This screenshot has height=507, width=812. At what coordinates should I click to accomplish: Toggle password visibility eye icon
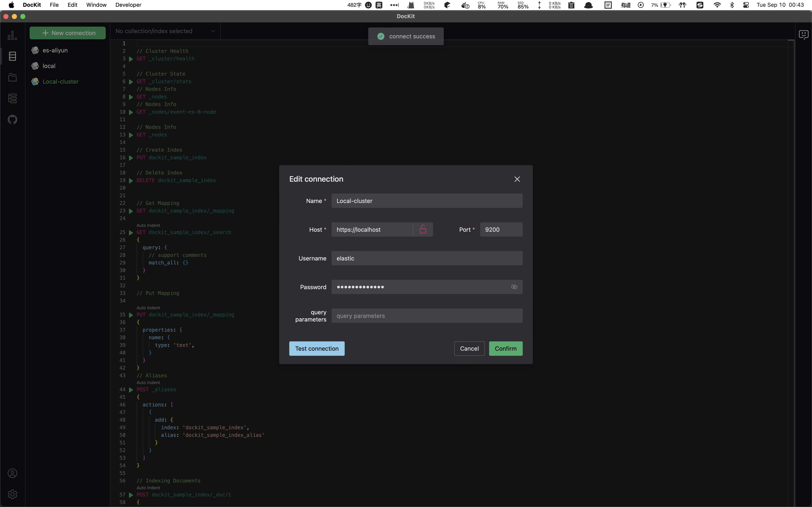click(x=514, y=287)
